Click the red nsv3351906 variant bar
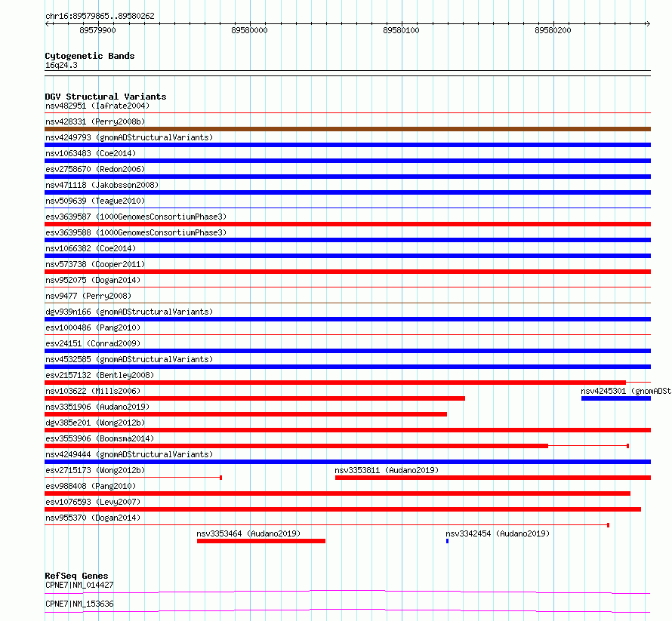 point(246,414)
